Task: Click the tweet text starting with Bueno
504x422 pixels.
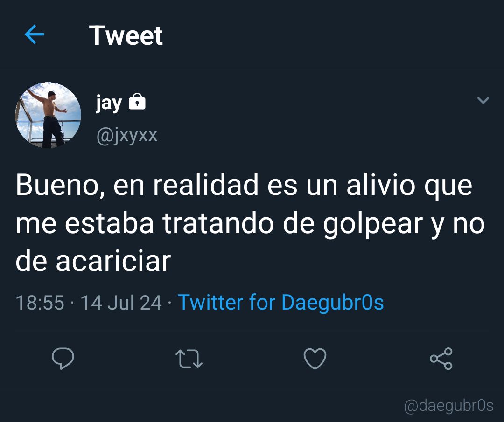Action: 250,223
